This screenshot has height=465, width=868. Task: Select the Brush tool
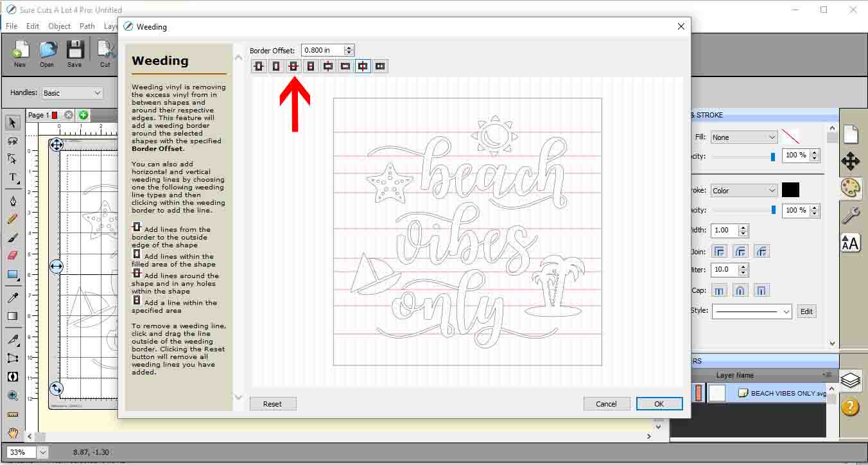[x=12, y=238]
